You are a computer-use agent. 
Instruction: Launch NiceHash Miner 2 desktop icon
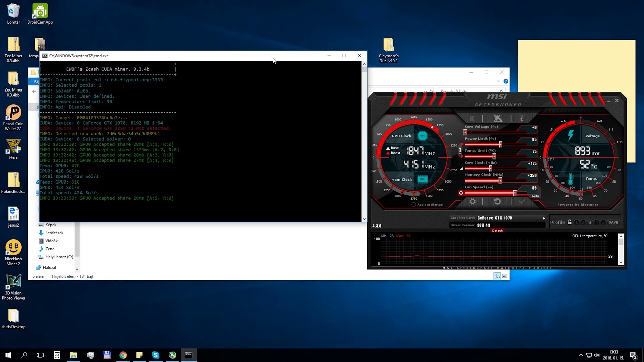pos(14,253)
